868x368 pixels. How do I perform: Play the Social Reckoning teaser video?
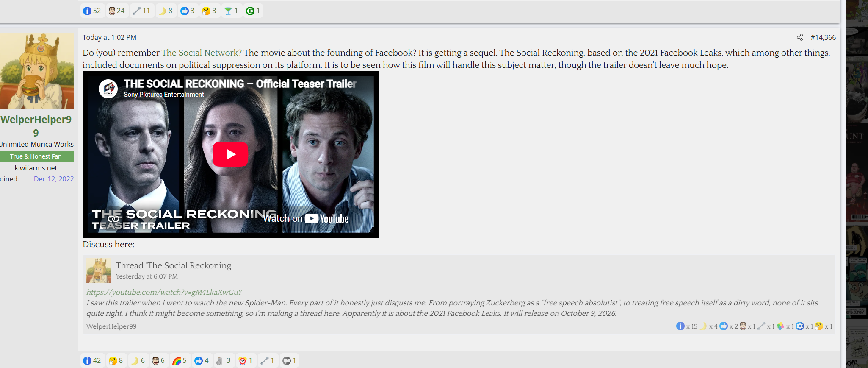[x=230, y=154]
